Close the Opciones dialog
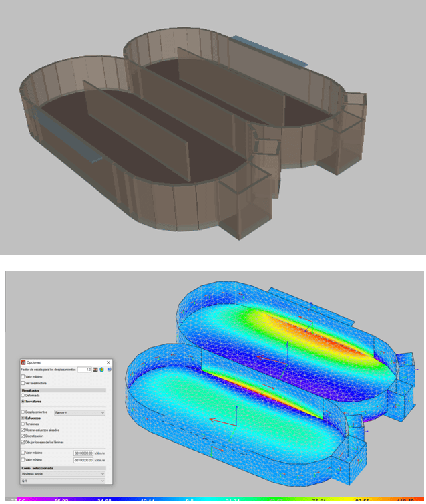The height and width of the screenshot is (504, 426). (x=108, y=362)
